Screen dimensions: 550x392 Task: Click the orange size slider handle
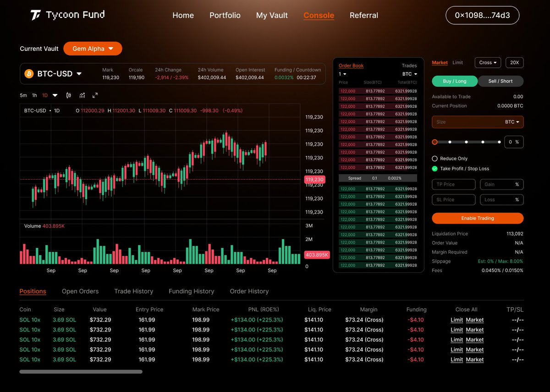pos(434,142)
